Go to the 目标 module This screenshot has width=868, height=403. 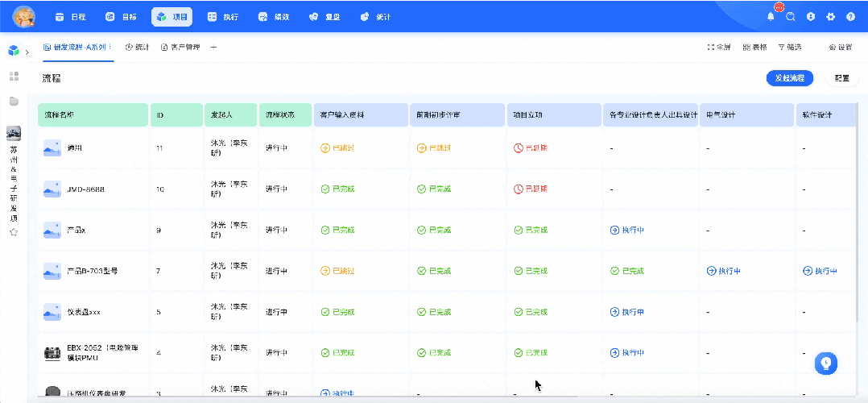122,17
